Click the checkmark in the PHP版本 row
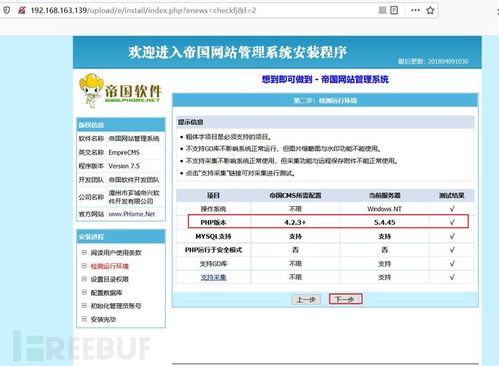 pos(452,222)
